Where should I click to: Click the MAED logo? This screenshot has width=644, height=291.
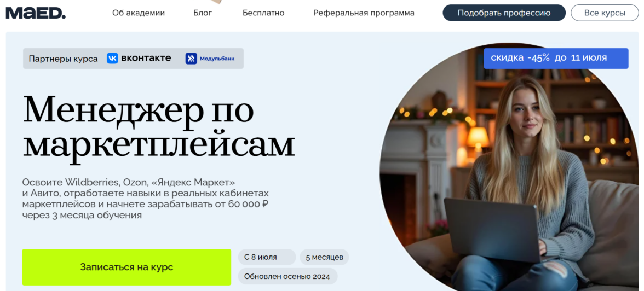pyautogui.click(x=35, y=13)
